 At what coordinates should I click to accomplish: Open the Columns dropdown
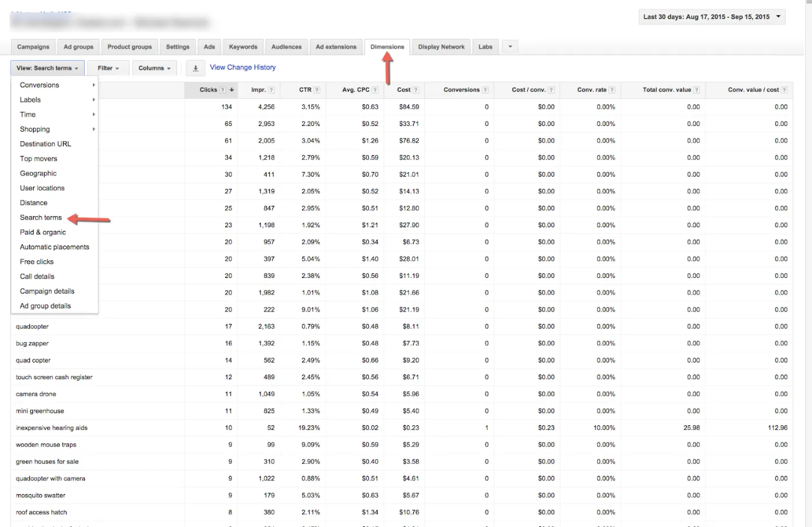[154, 68]
